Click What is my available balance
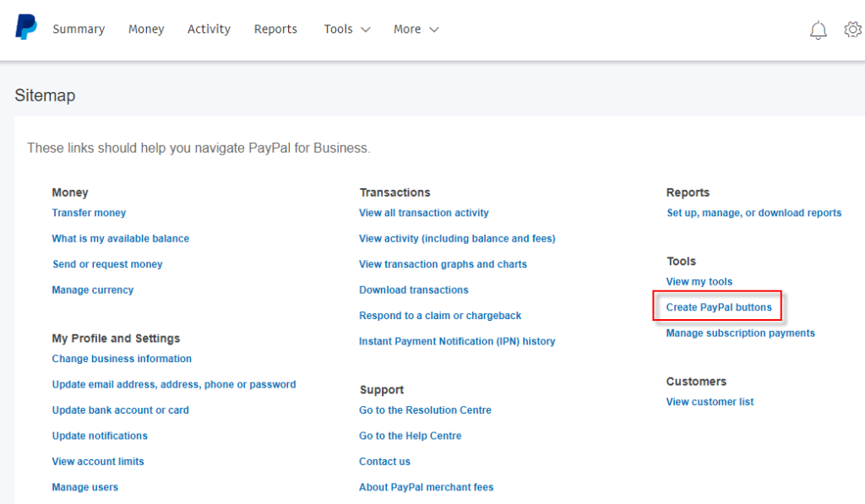Screen dimensions: 865x504 pyautogui.click(x=120, y=239)
